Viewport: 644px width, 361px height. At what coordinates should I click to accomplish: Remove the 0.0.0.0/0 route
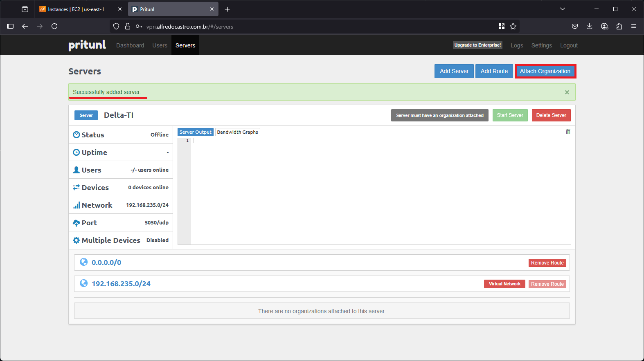pos(547,263)
